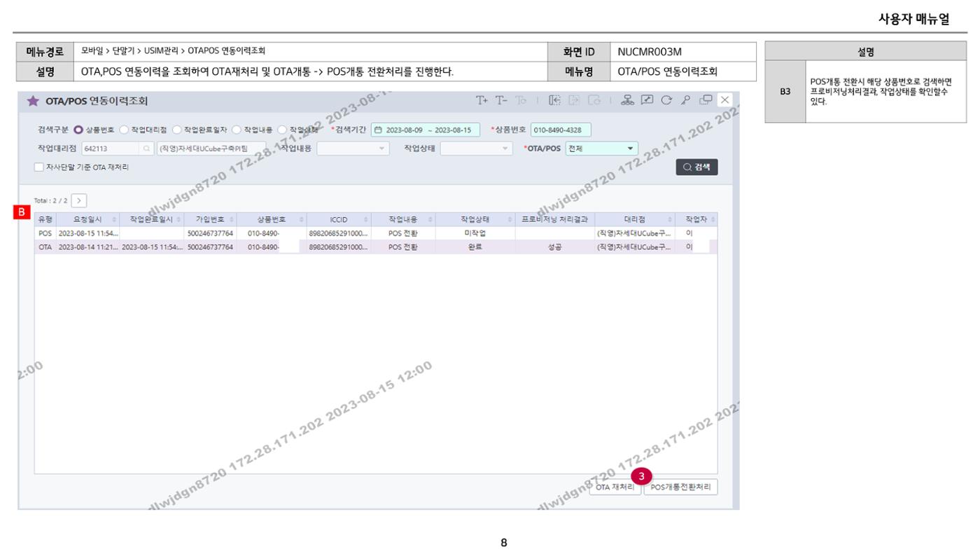Click the magnifier icon in 작업대리점 code field

(x=148, y=149)
